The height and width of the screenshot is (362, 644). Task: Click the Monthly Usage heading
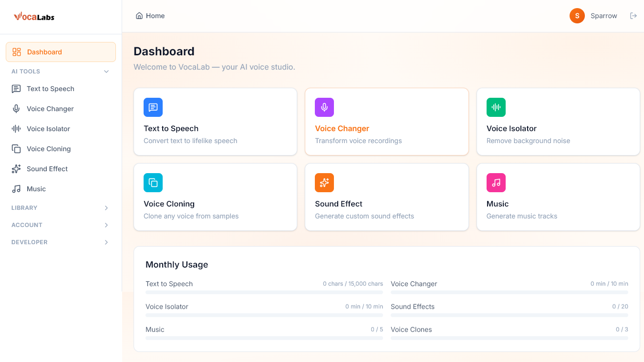pyautogui.click(x=177, y=265)
